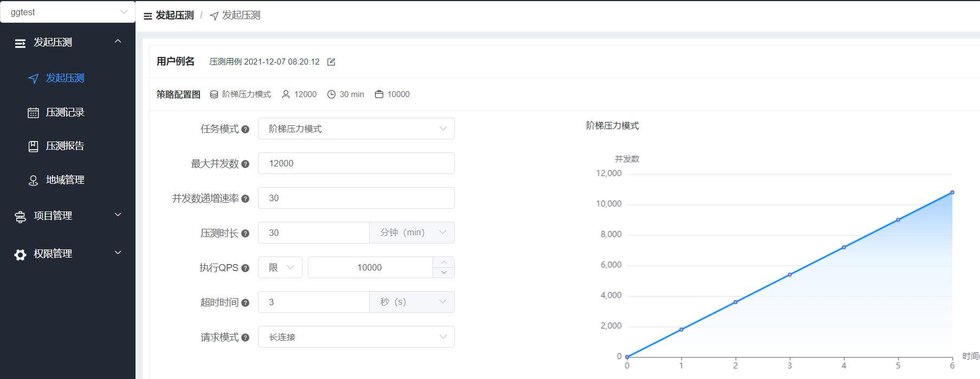Click the 压测时长 value input
Screen dimensions: 980x379
click(x=314, y=233)
